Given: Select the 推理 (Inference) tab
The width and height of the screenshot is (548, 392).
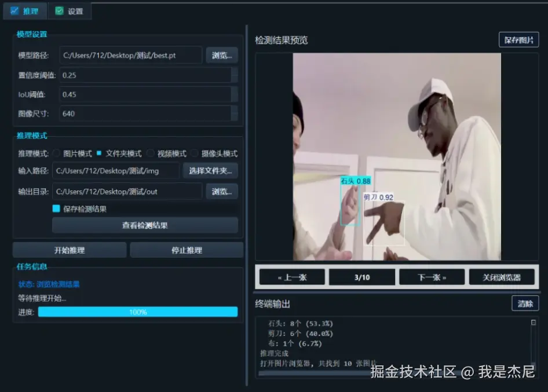Looking at the screenshot, I should (x=25, y=11).
